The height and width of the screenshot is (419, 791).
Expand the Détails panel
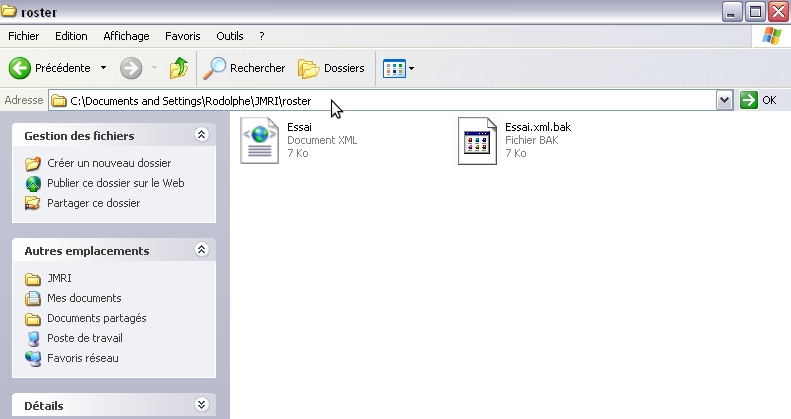(x=201, y=404)
